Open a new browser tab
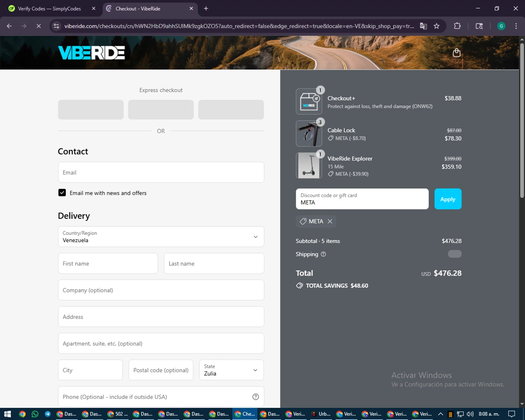525x420 pixels. tap(206, 8)
